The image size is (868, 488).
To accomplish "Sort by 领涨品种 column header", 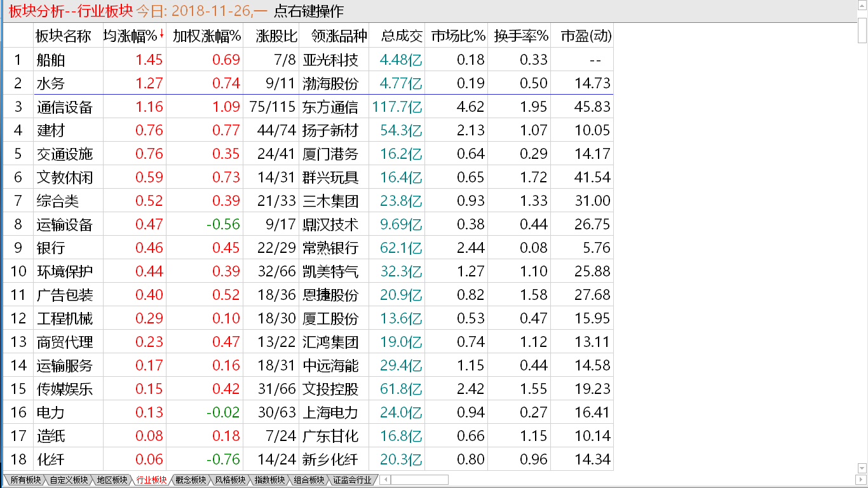I will tap(334, 36).
